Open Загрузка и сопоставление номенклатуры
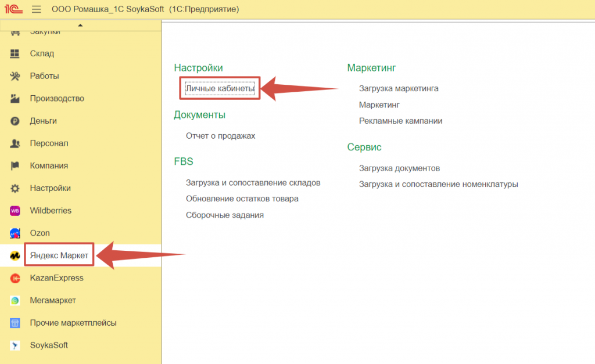Screen dimensions: 595x364 pos(438,184)
